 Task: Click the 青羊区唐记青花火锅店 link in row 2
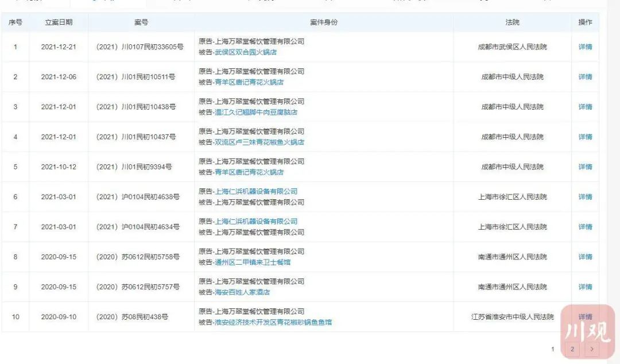click(x=249, y=82)
